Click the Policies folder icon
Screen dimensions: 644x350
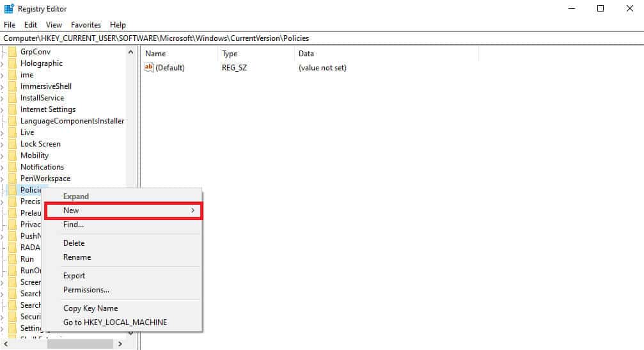pos(12,190)
